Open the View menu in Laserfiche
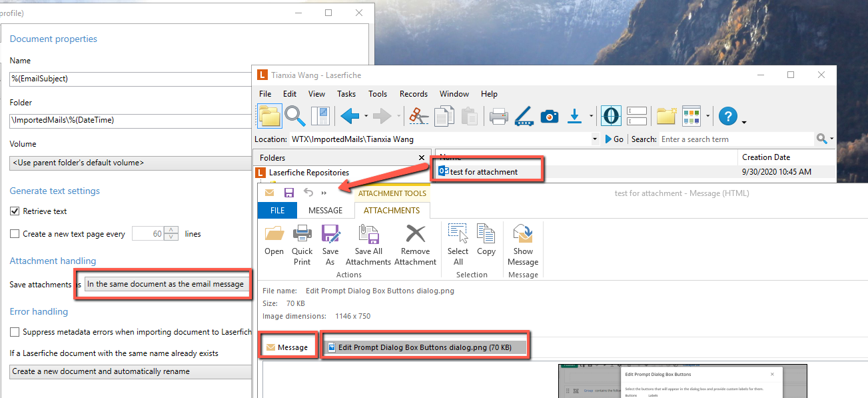The image size is (868, 398). click(x=317, y=94)
